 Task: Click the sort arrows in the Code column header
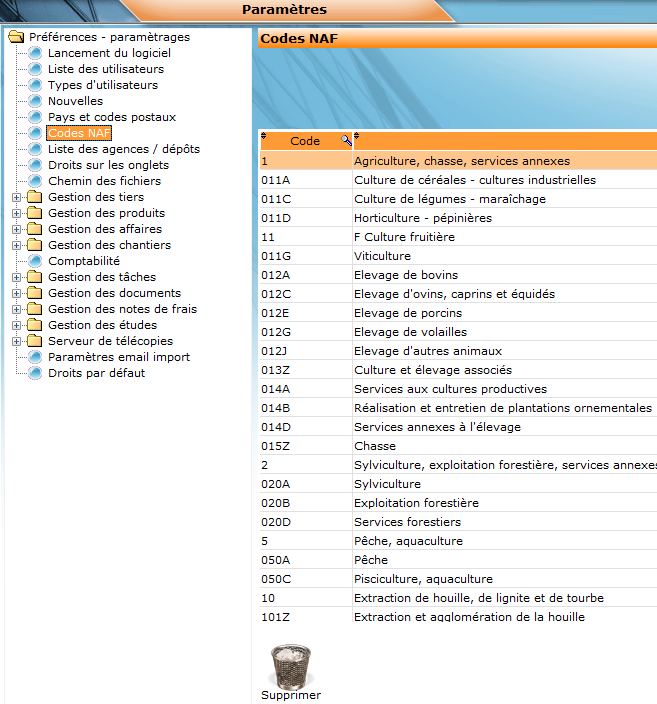tap(264, 136)
